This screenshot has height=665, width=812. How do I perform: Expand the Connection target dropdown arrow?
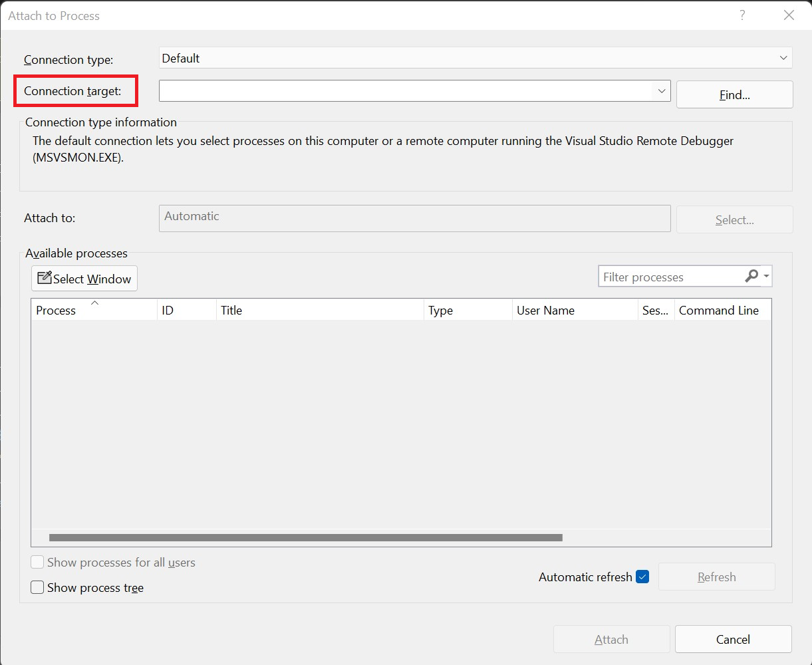click(662, 91)
